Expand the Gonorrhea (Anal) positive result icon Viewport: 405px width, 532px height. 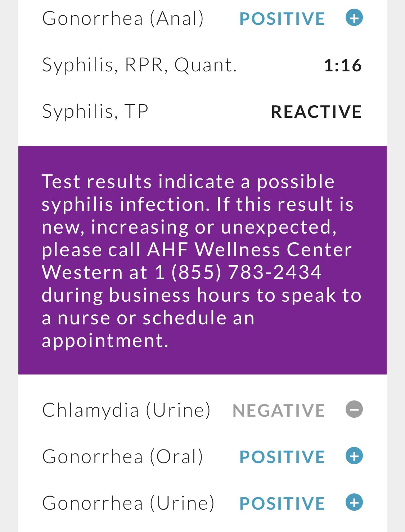tap(354, 18)
